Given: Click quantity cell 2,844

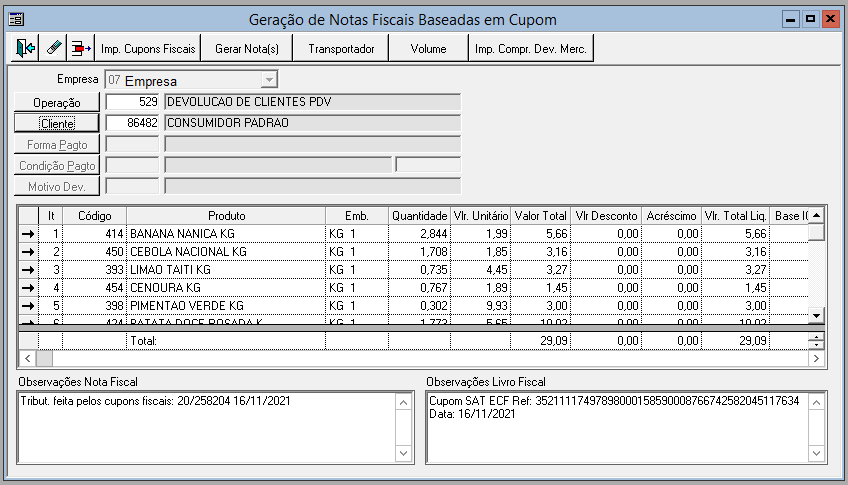Looking at the screenshot, I should pos(419,234).
